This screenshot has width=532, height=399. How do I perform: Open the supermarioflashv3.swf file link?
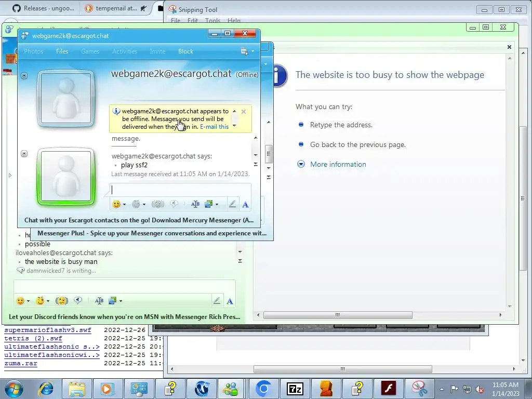point(47,330)
